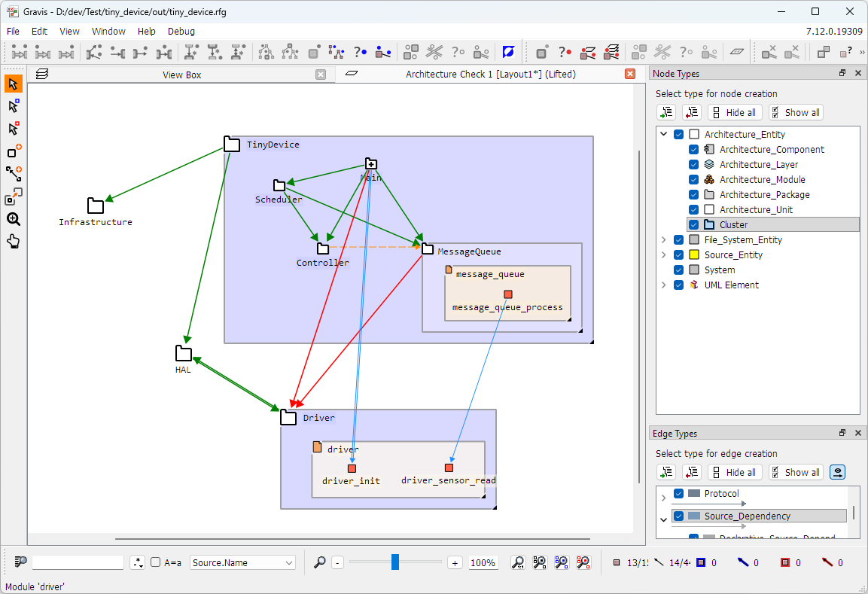The image size is (868, 594).
Task: Toggle the Architecture_Module checkbox
Action: pos(693,179)
